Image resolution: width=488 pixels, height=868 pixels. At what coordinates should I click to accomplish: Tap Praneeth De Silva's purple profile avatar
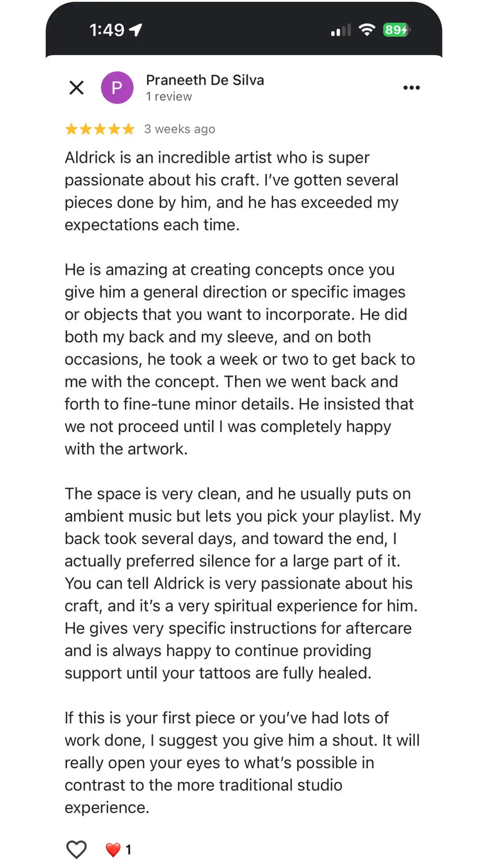[117, 87]
